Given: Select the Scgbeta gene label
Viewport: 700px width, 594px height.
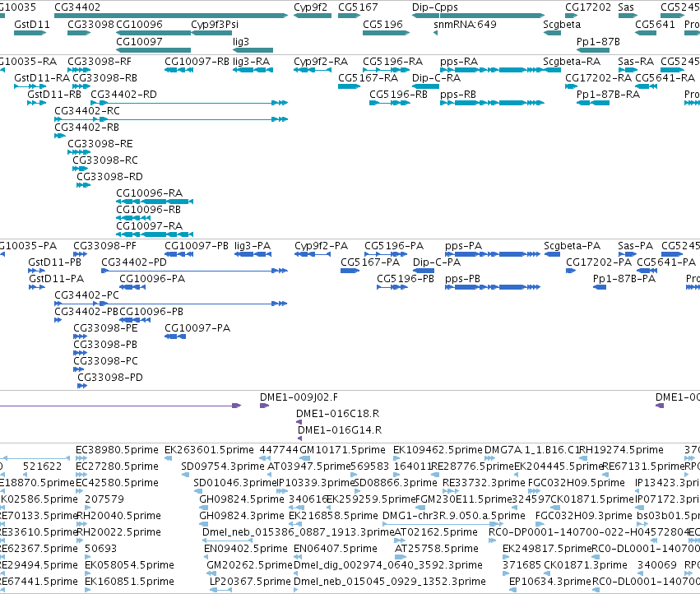Looking at the screenshot, I should click(x=562, y=24).
